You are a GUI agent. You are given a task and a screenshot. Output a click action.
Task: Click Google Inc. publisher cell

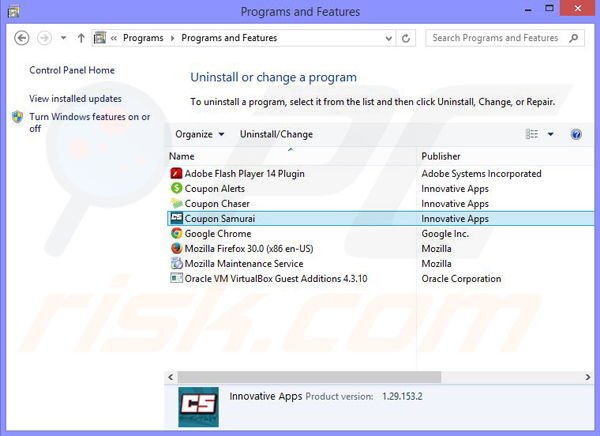point(445,234)
